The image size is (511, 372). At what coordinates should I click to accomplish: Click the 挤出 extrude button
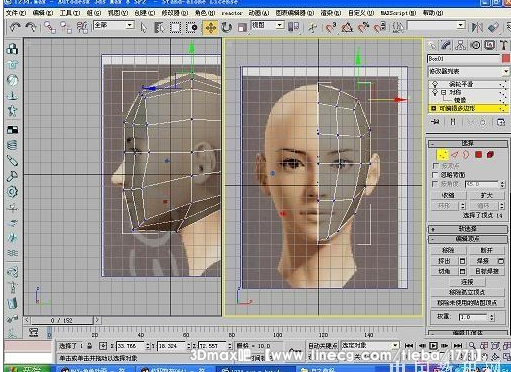click(445, 261)
